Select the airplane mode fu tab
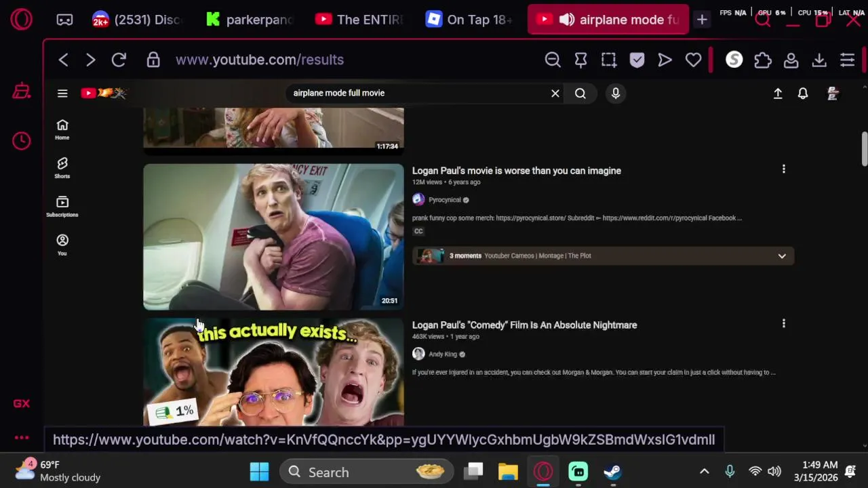The height and width of the screenshot is (488, 868). (x=608, y=20)
